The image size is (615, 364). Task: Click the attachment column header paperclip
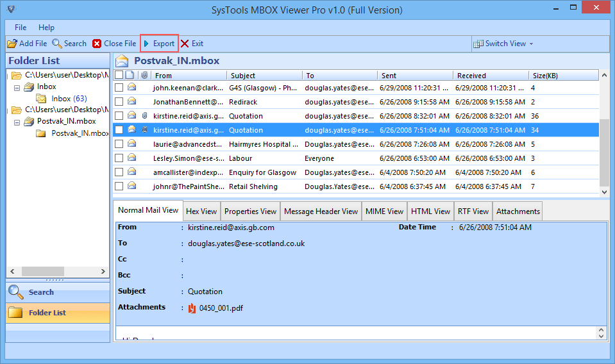pos(144,75)
